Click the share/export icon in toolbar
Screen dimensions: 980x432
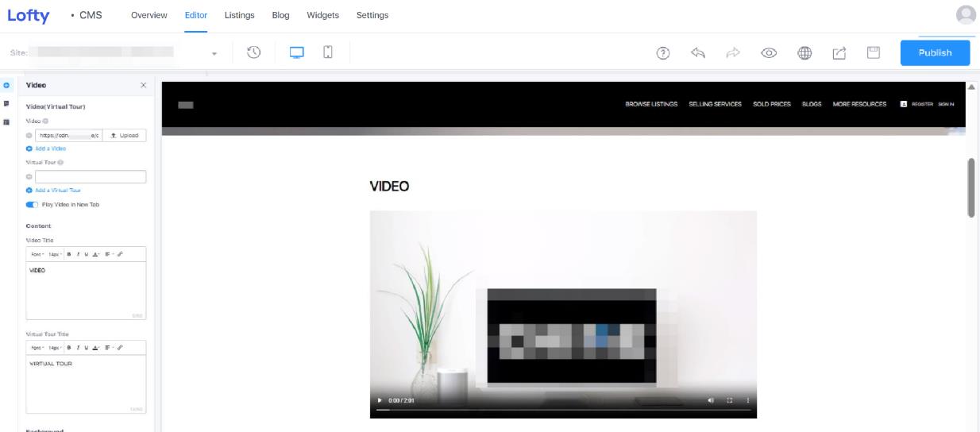tap(839, 53)
